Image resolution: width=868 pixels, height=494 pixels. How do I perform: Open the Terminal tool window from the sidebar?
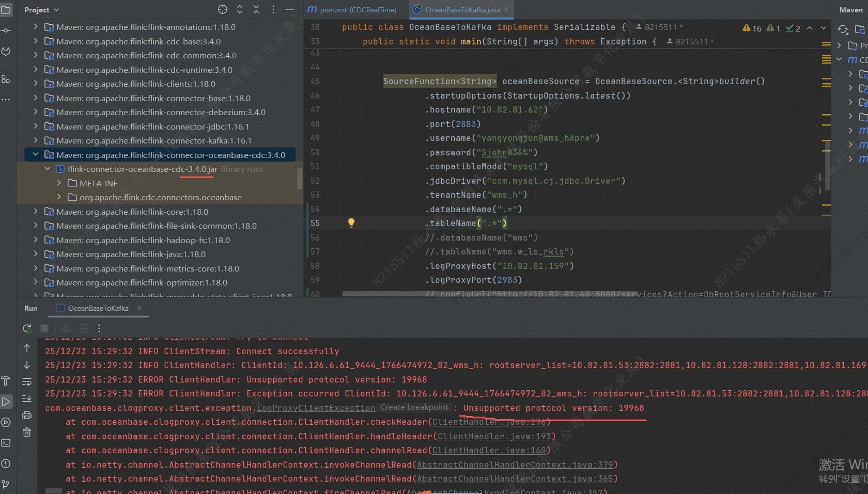tap(6, 443)
